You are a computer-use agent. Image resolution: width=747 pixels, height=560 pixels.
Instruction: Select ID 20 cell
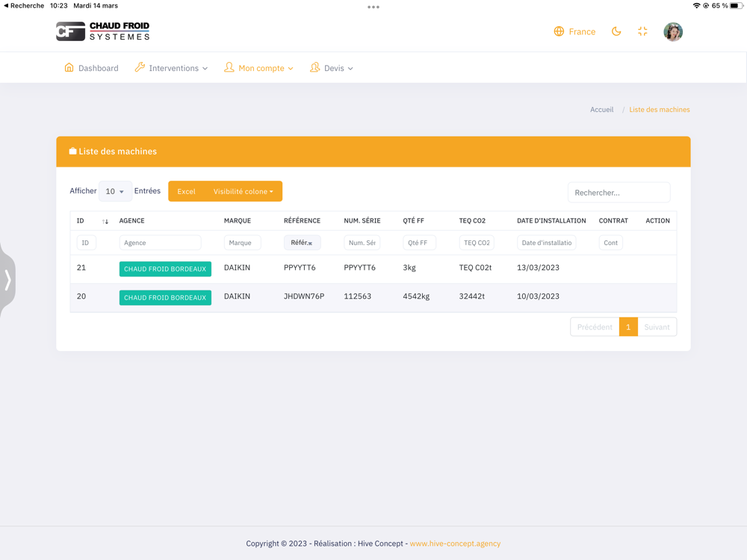81,296
